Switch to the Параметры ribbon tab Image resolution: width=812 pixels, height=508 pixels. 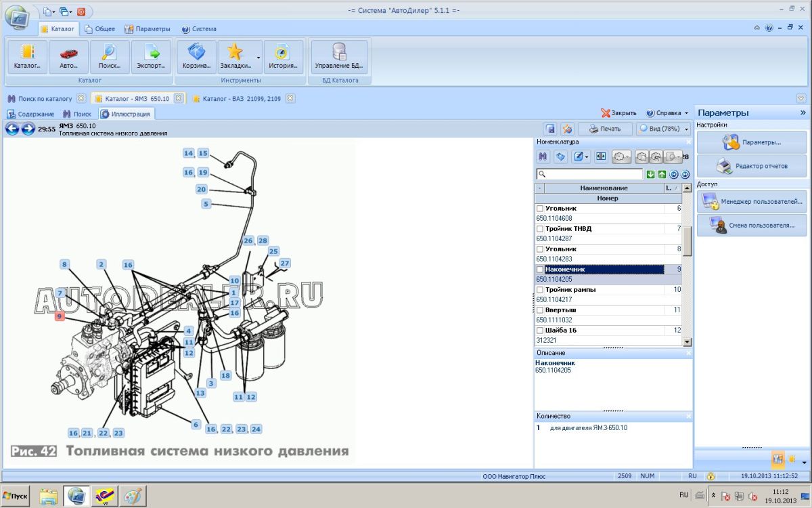click(x=148, y=29)
